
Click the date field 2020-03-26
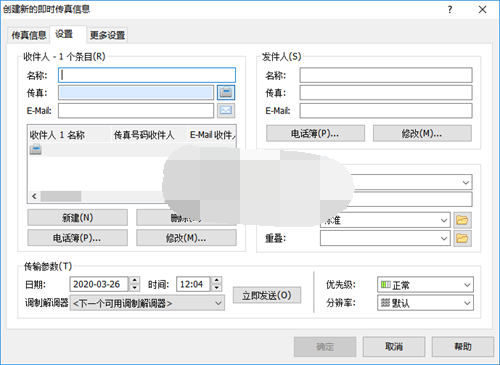click(99, 284)
